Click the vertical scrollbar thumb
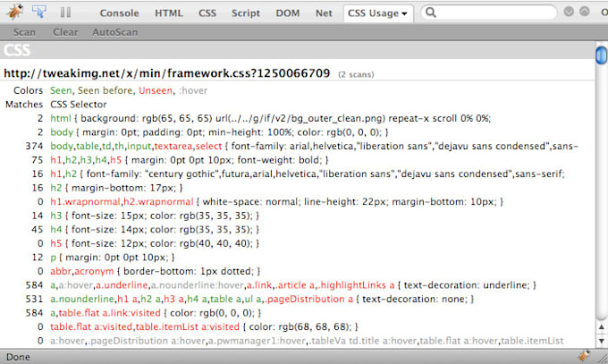The height and width of the screenshot is (364, 608). click(601, 55)
